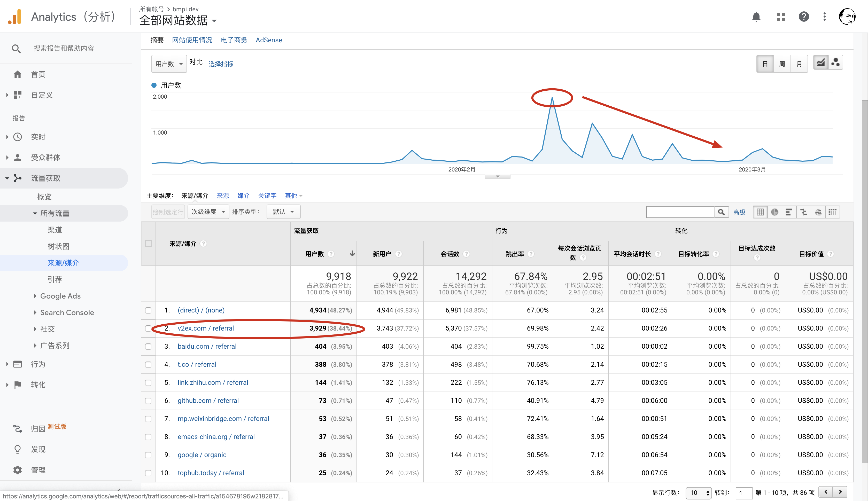Open 引荐 in the sidebar menu
Screen dimensions: 868x501
pos(54,279)
